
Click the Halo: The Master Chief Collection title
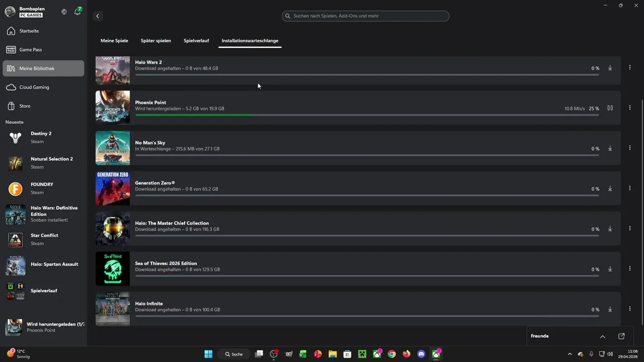click(172, 223)
